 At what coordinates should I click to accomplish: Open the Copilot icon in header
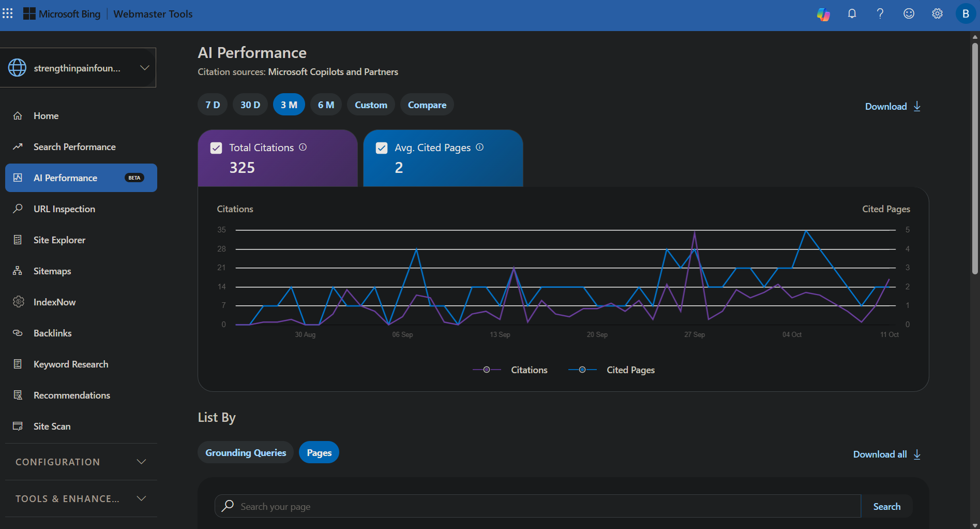(823, 14)
